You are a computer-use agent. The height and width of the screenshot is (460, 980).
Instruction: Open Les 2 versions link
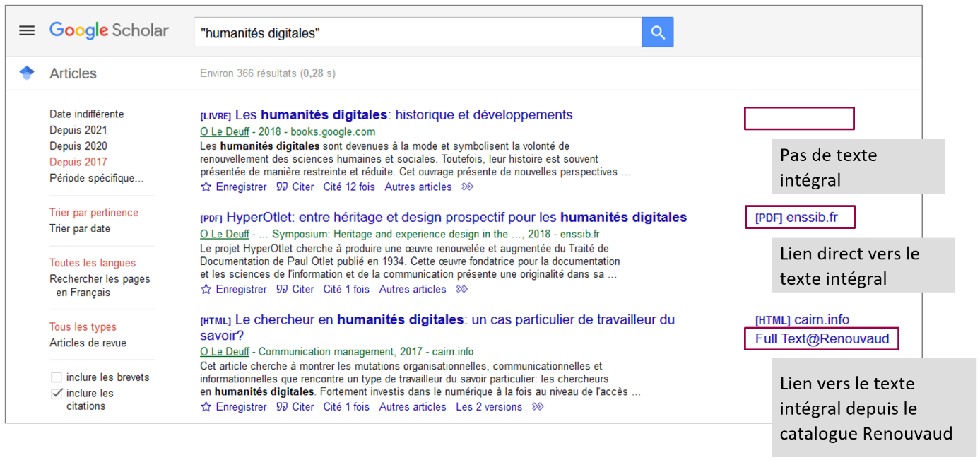[x=489, y=407]
